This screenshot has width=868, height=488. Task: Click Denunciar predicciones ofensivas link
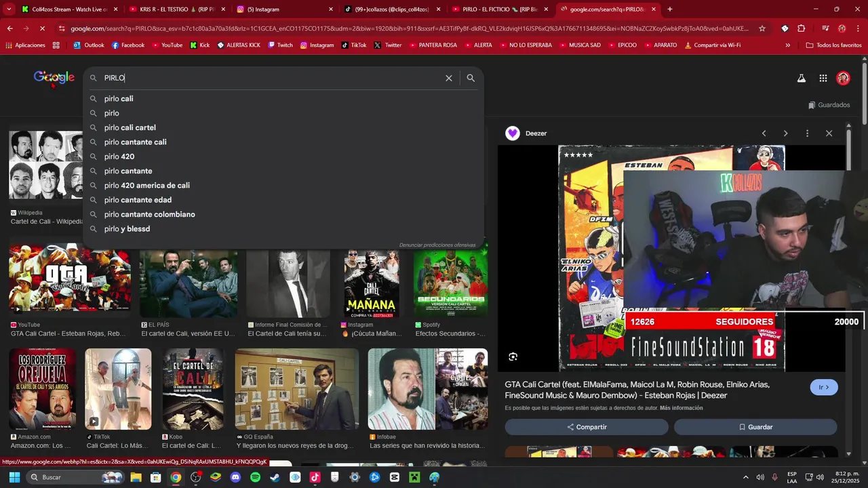pyautogui.click(x=437, y=245)
